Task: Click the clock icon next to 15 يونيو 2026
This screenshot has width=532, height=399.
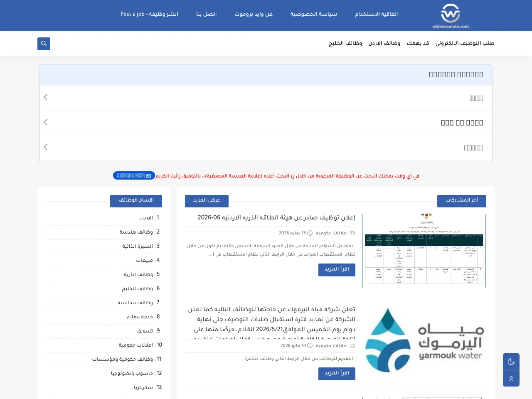Action: click(x=310, y=233)
